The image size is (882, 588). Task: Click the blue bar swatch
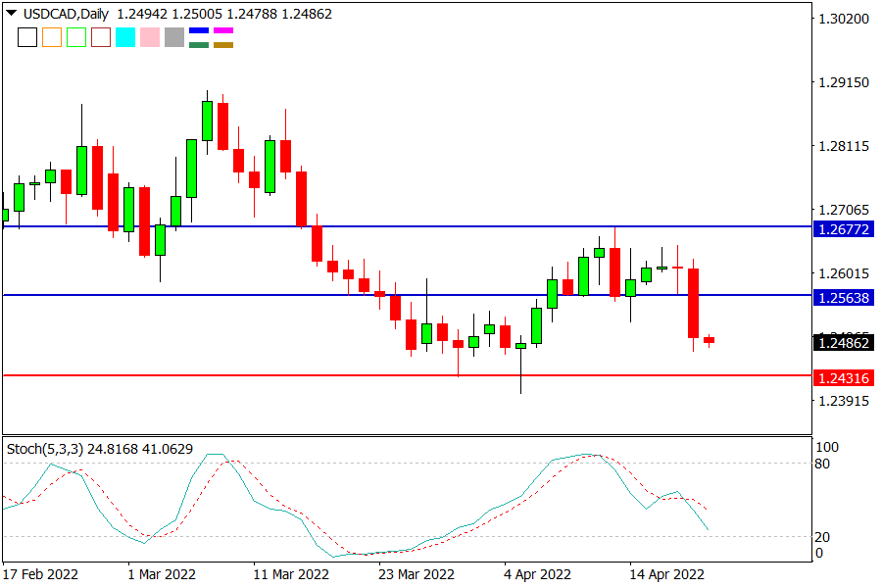199,30
